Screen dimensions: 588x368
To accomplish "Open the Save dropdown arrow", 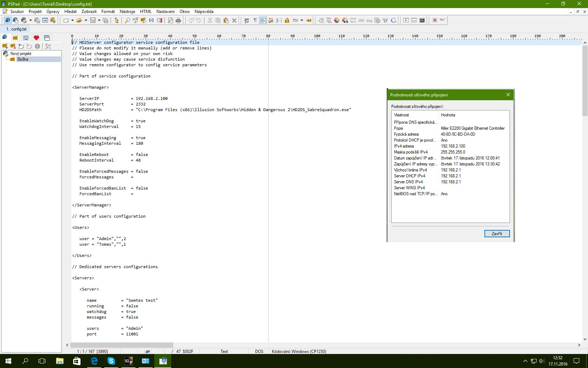I will [99, 20].
